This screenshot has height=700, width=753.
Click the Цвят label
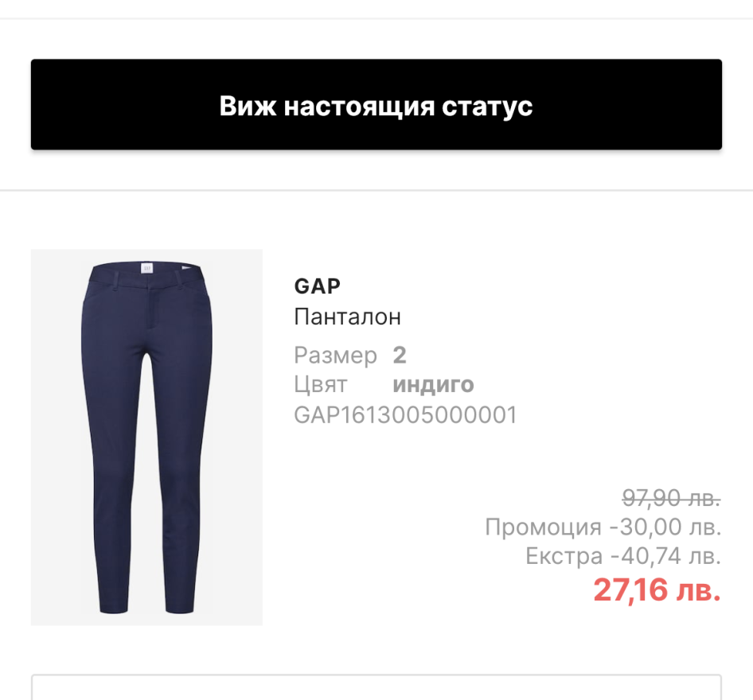pos(320,385)
